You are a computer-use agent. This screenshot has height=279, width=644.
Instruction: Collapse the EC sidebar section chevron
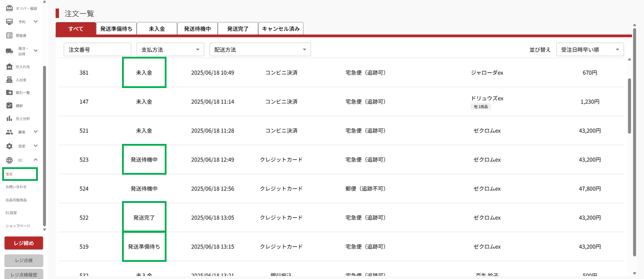click(36, 160)
